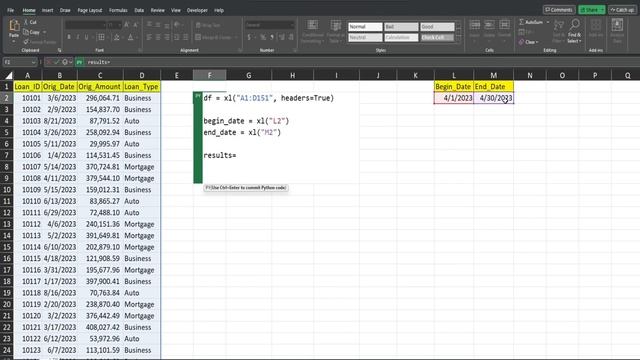
Task: Click the Comma Style icon
Action: pyautogui.click(x=272, y=37)
